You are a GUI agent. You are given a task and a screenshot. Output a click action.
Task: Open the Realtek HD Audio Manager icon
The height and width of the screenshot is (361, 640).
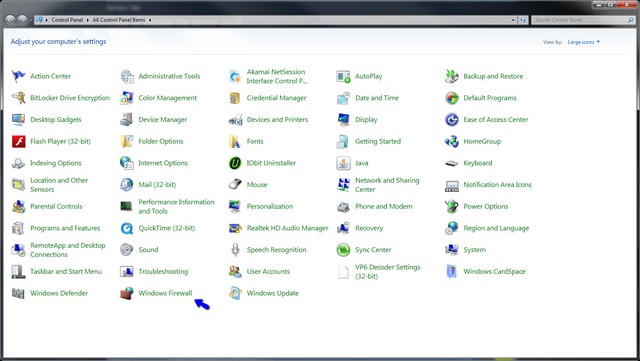[x=235, y=228]
